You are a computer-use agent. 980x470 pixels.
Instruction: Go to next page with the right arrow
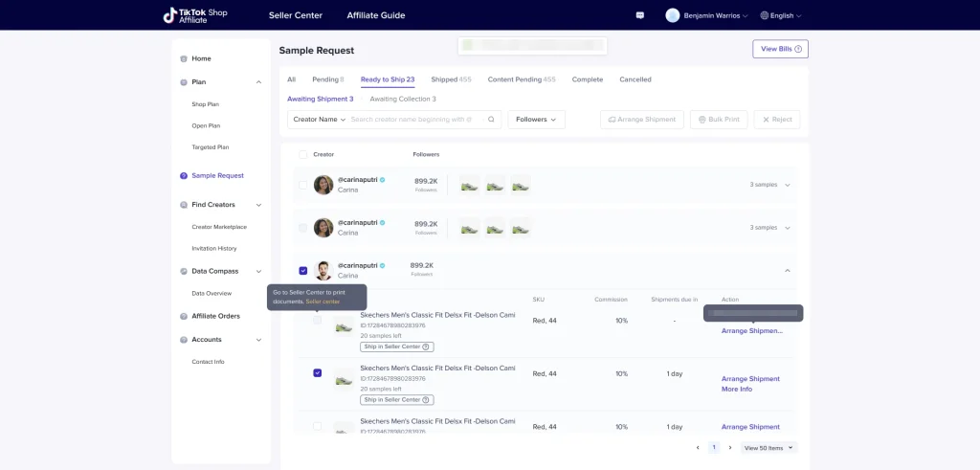(x=730, y=447)
